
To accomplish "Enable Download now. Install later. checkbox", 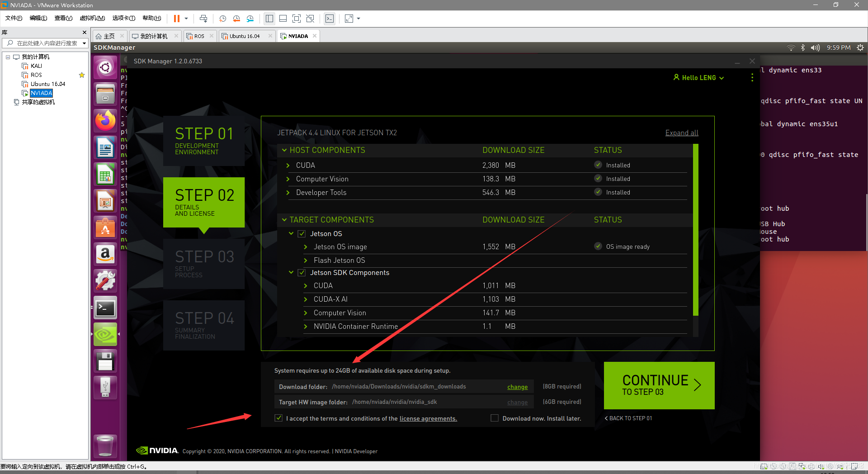I will [495, 418].
